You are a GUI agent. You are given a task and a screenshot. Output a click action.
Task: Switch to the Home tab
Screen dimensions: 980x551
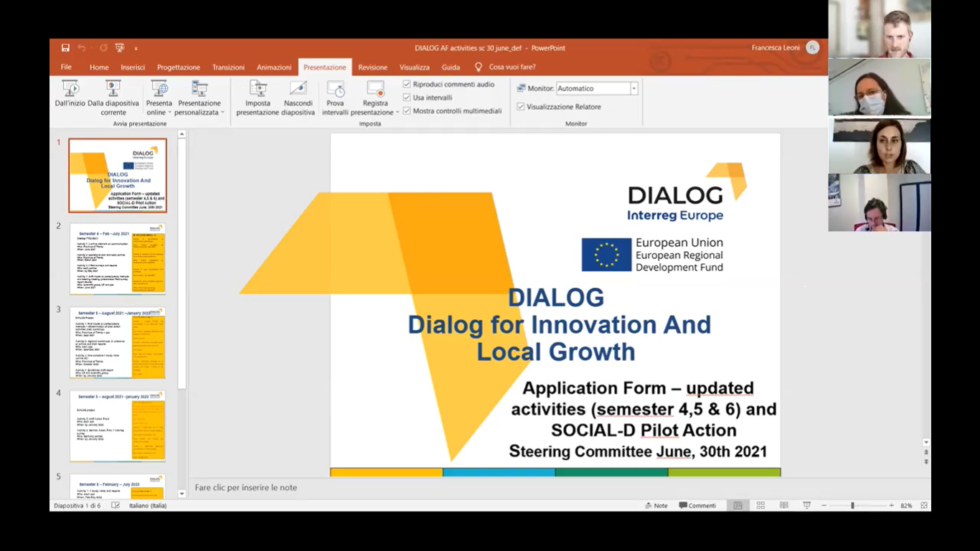pyautogui.click(x=99, y=67)
